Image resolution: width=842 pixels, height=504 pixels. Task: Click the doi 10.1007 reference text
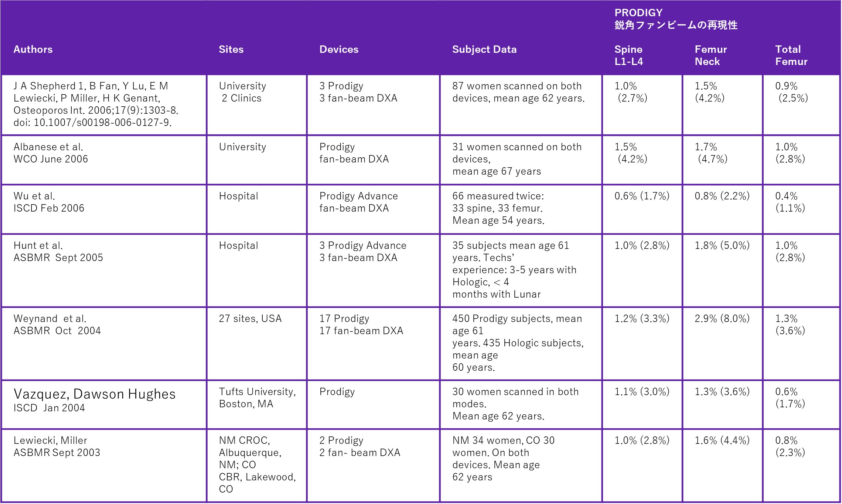pos(92,123)
